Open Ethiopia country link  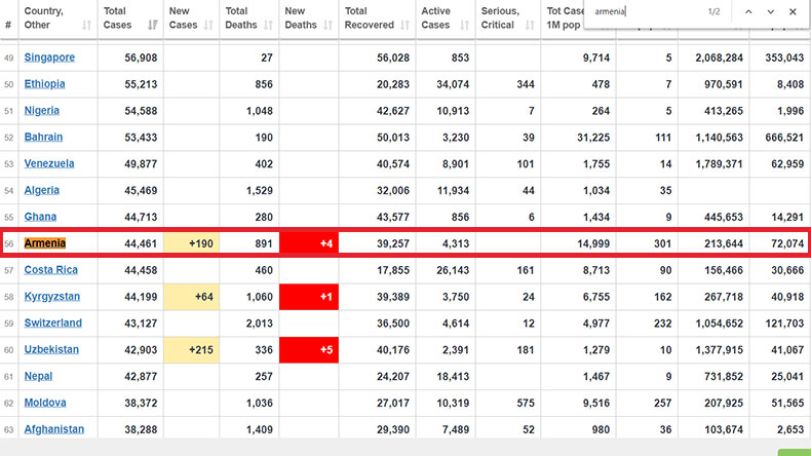pos(44,84)
